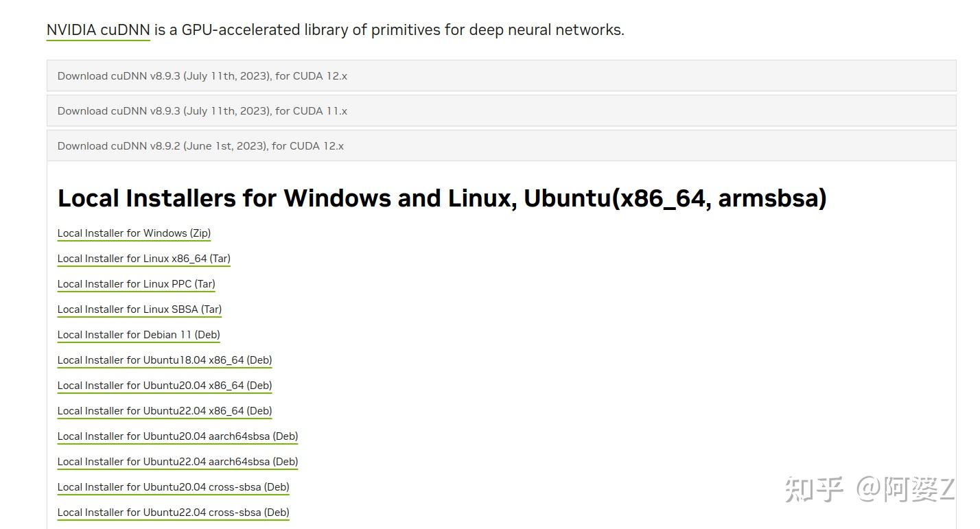The image size is (980, 529).
Task: Download the Local Installer for Debian 11 (Deb)
Action: (x=139, y=334)
